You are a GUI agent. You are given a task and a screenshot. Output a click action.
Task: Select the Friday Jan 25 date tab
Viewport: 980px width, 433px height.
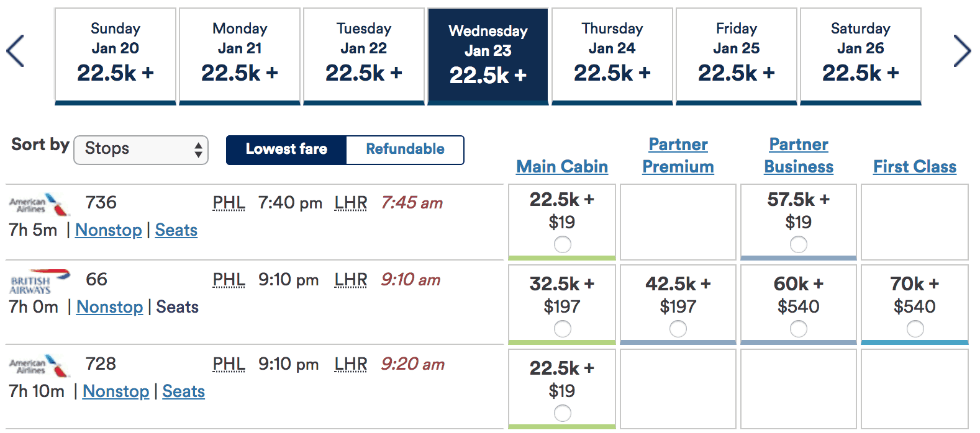click(x=737, y=56)
